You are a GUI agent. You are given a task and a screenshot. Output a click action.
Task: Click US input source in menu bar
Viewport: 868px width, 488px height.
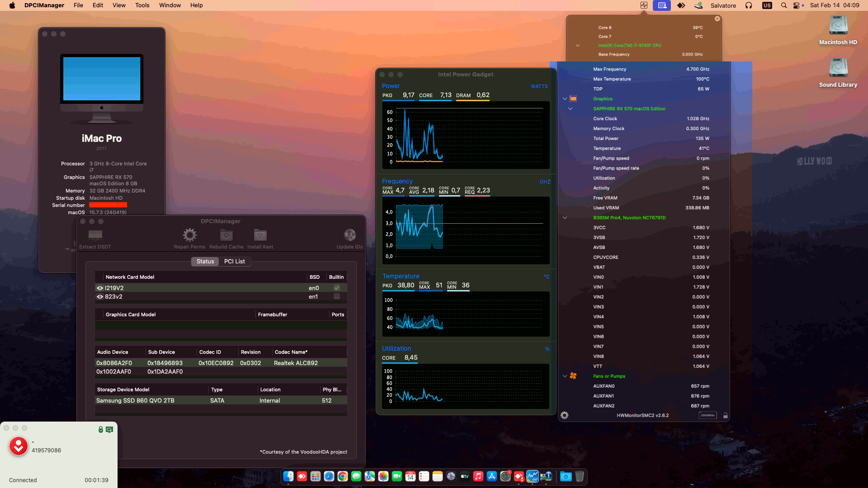tap(767, 5)
